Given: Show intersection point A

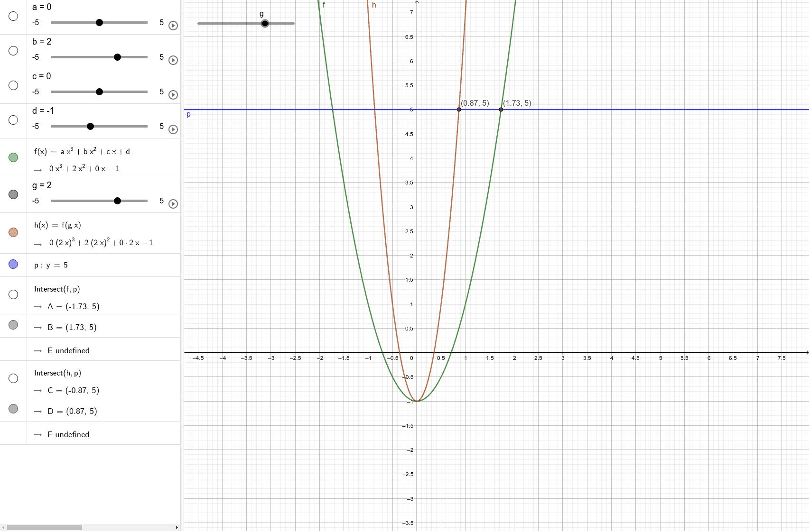Looking at the screenshot, I should point(13,294).
